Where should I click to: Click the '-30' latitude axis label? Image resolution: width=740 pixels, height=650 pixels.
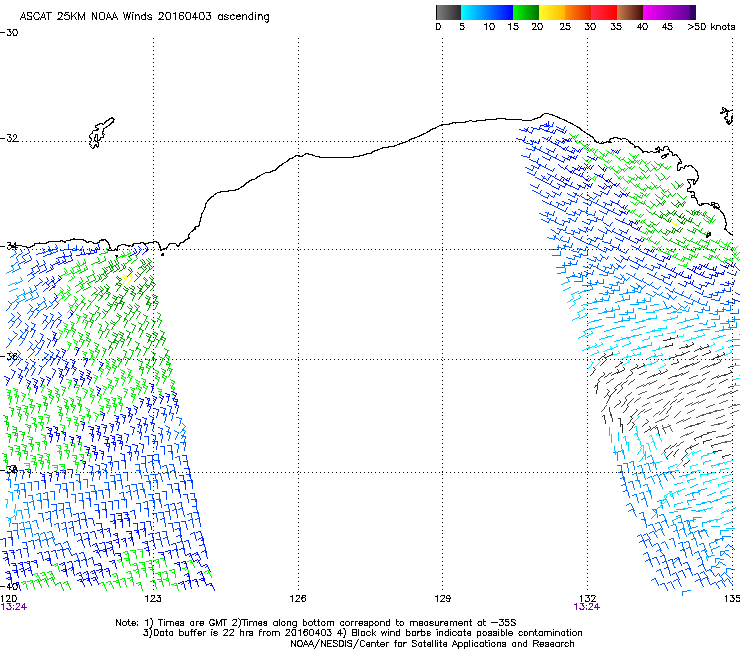[9, 33]
